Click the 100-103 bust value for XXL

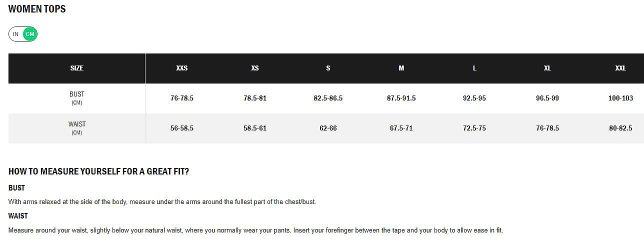point(620,98)
